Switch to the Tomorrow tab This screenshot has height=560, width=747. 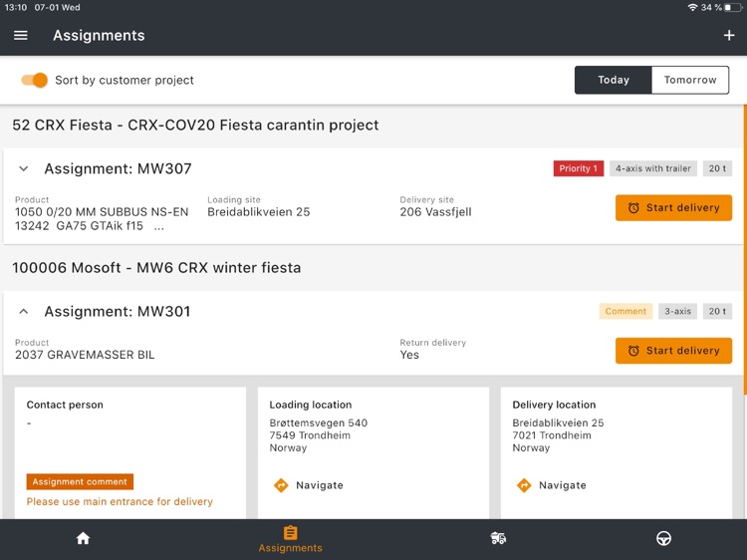(x=690, y=80)
